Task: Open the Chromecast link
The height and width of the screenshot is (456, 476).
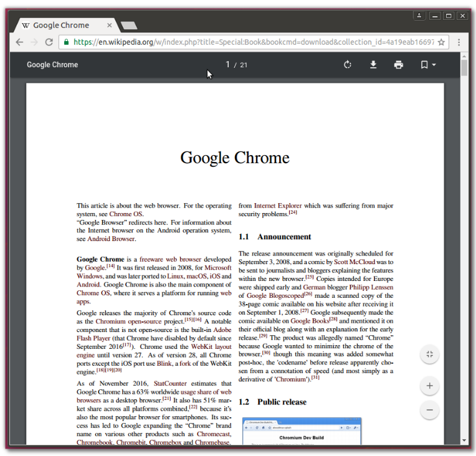Action: pos(214,434)
